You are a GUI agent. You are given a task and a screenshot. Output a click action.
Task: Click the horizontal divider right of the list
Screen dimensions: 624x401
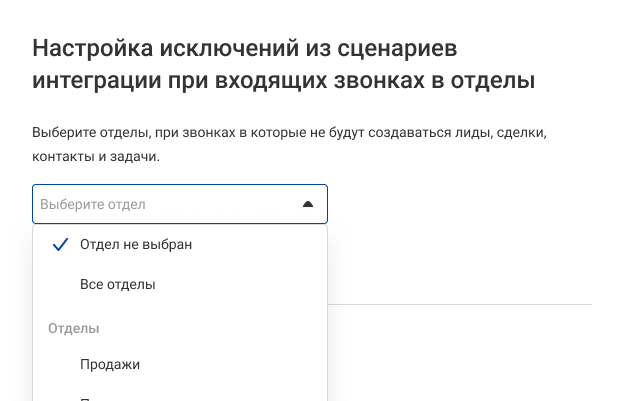[x=460, y=304]
